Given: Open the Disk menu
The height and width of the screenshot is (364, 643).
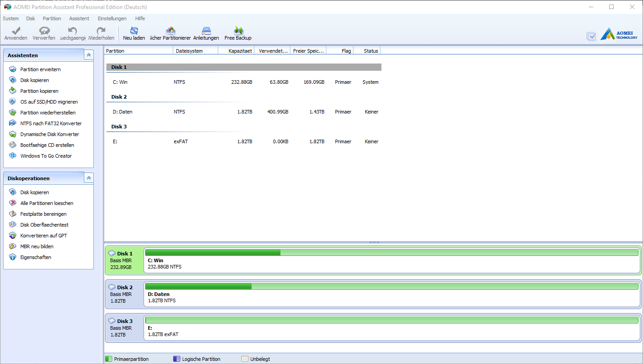Looking at the screenshot, I should coord(31,18).
